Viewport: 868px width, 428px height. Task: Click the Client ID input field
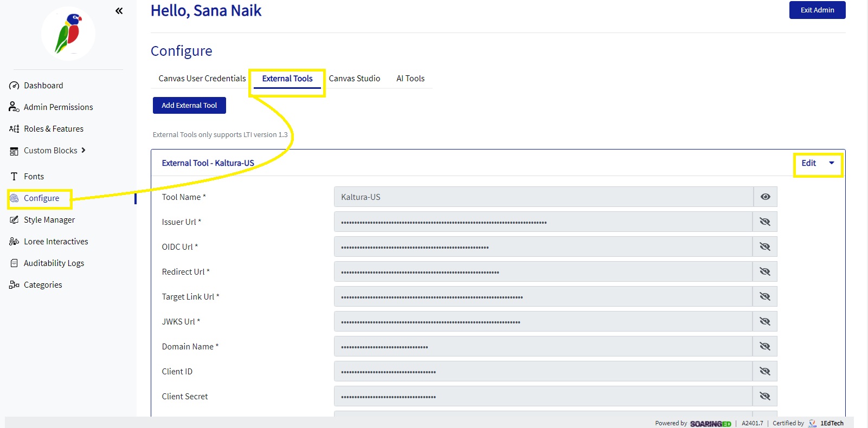[x=543, y=371]
